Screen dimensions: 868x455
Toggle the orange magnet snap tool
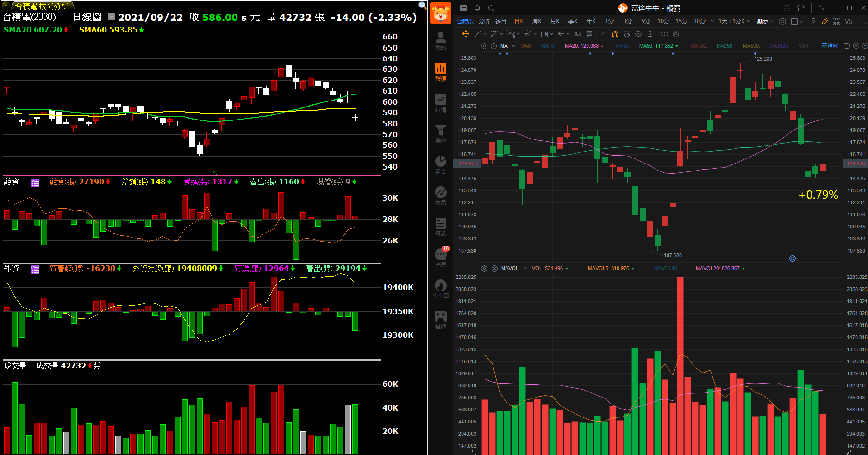(615, 34)
